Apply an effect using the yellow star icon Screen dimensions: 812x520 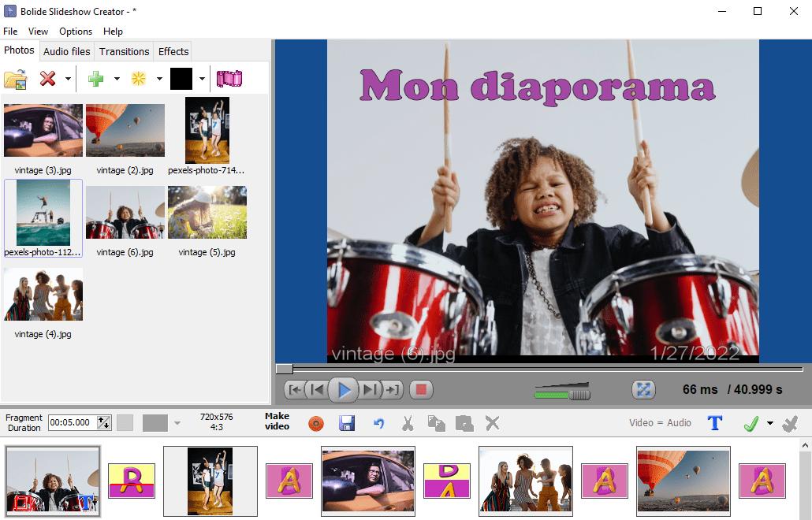136,78
